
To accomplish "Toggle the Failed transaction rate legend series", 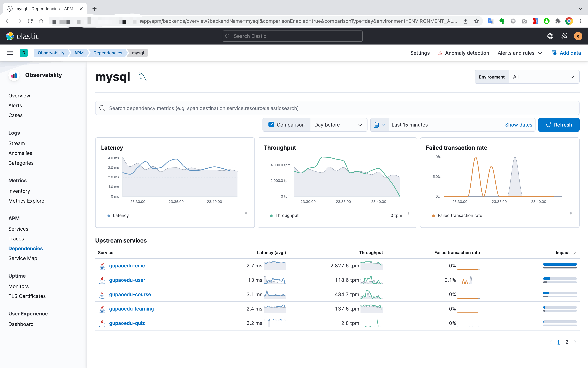I will (457, 215).
